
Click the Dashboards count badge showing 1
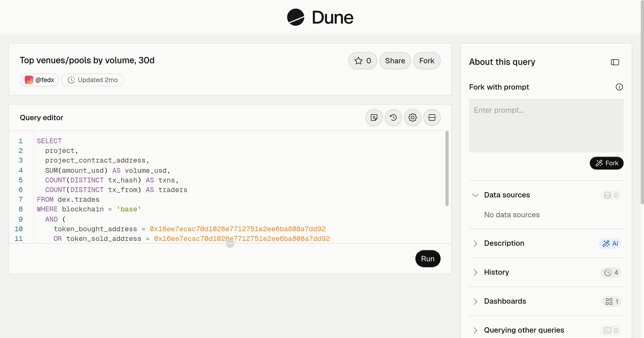[611, 302]
